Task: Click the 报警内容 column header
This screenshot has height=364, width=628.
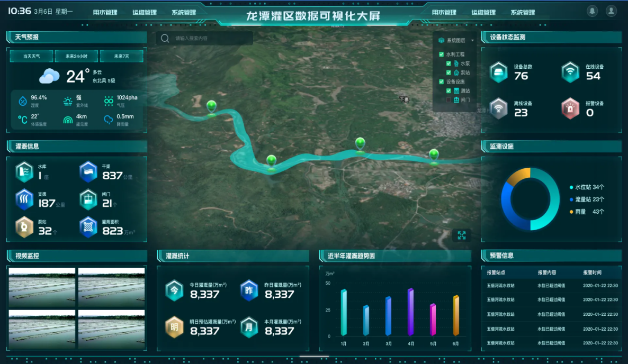Action: (x=546, y=272)
